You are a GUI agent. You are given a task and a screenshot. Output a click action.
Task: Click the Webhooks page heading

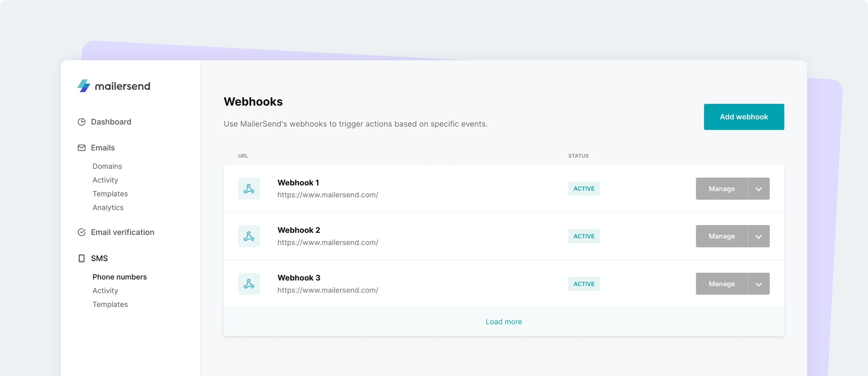click(x=253, y=102)
